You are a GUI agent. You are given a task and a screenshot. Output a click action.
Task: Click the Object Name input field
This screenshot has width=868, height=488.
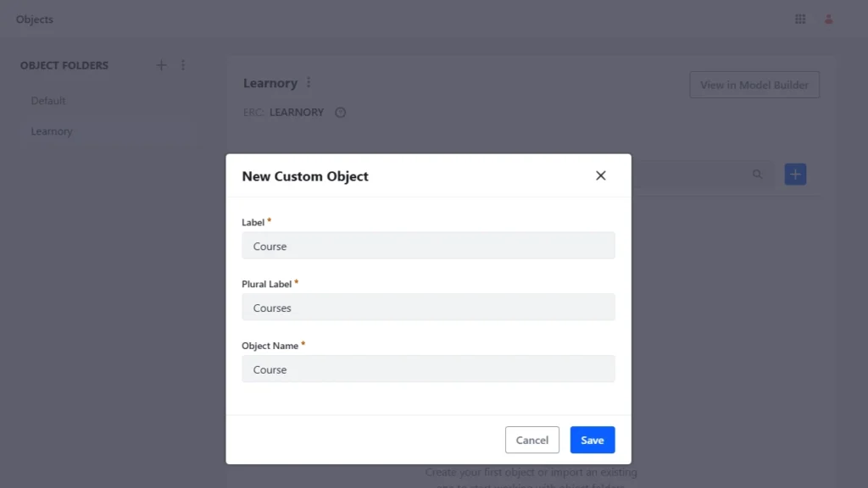(428, 369)
